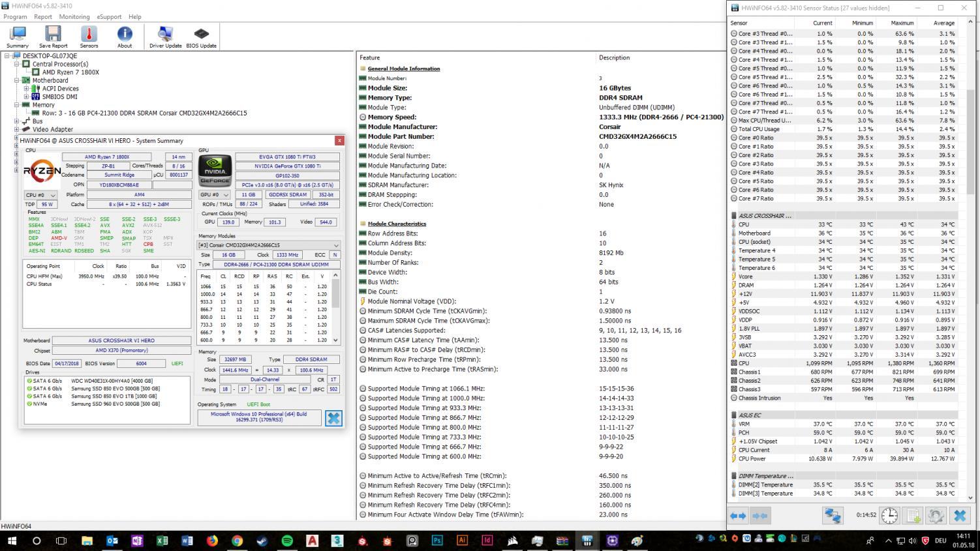Open the eSupport menu

point(109,16)
